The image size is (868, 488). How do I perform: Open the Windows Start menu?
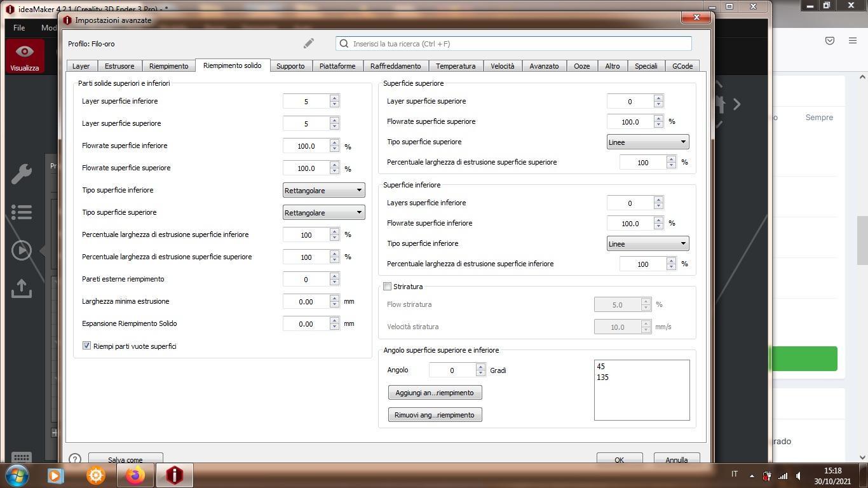pos(17,475)
